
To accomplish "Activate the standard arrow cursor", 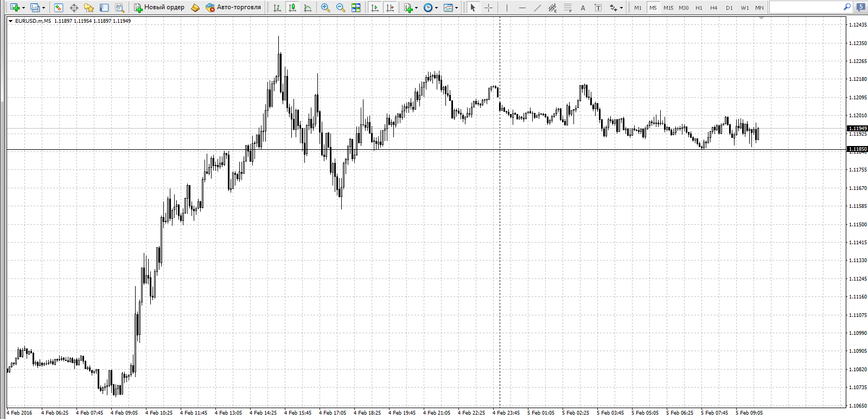I will 473,8.
